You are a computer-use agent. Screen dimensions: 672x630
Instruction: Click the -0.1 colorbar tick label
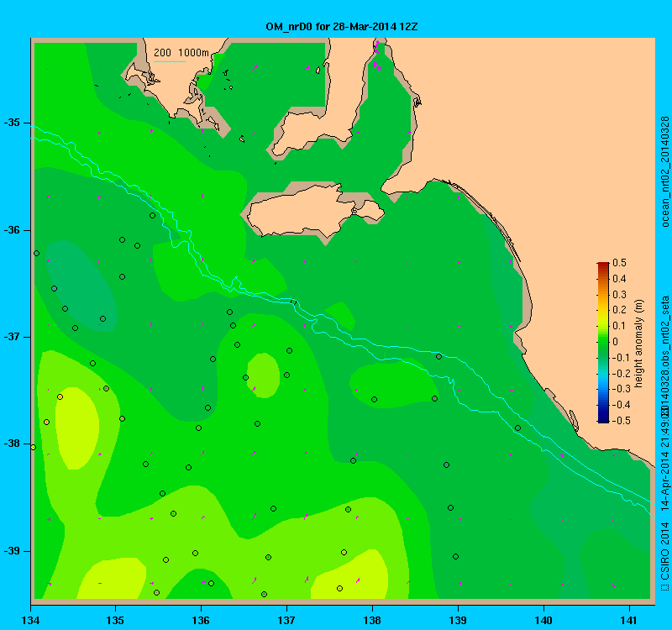(621, 358)
